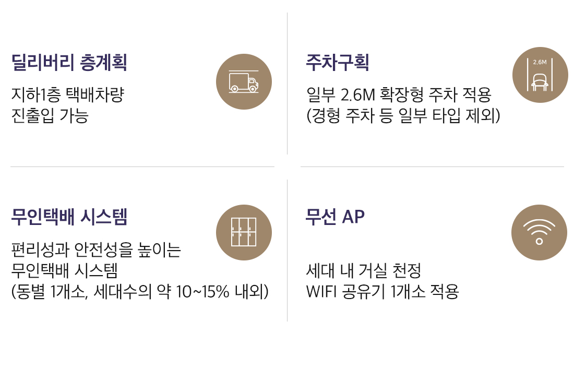Click the WiFi signal icon
This screenshot has height=392, width=574.
(539, 232)
